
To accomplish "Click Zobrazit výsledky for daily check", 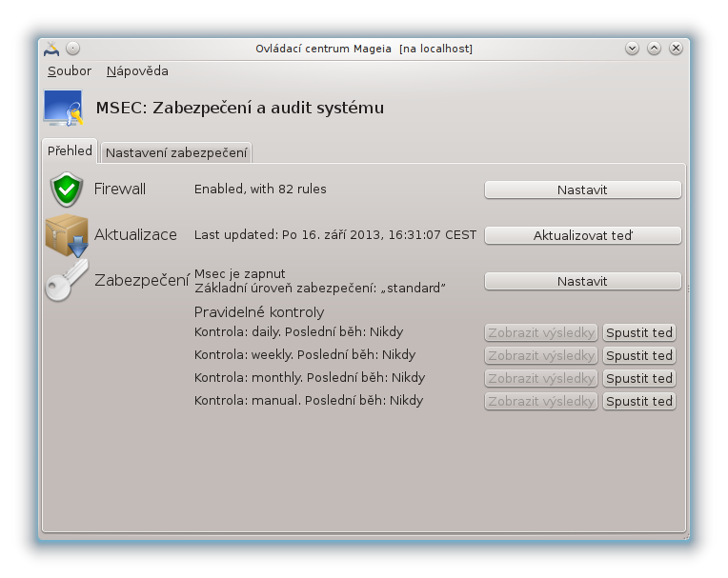I will point(541,332).
